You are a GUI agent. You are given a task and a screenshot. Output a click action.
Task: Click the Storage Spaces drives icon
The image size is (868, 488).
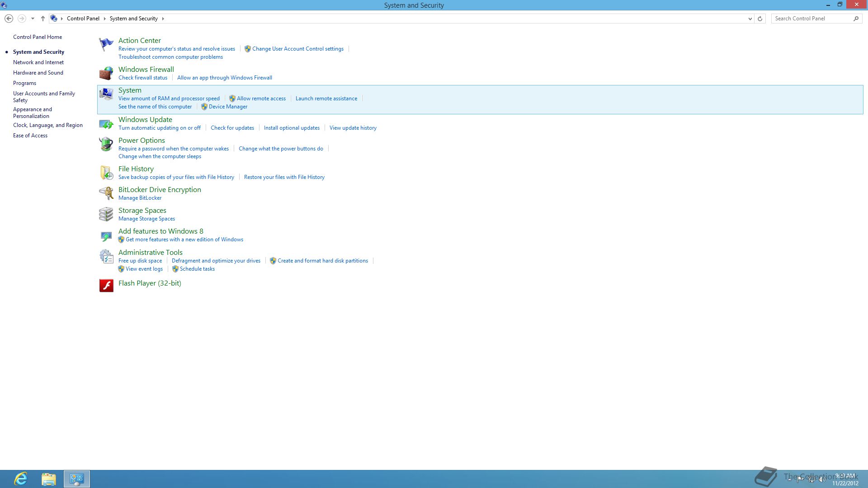click(x=106, y=214)
